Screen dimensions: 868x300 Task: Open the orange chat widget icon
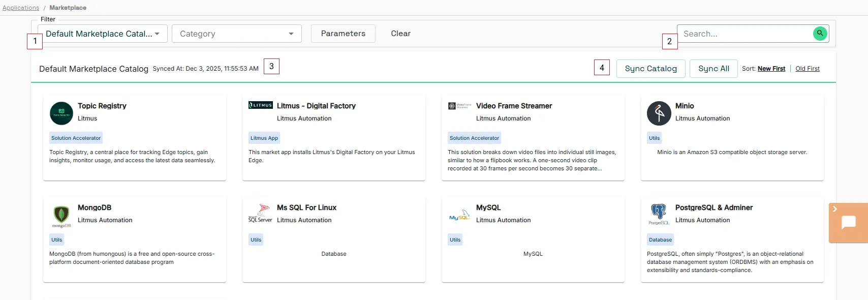[849, 223]
